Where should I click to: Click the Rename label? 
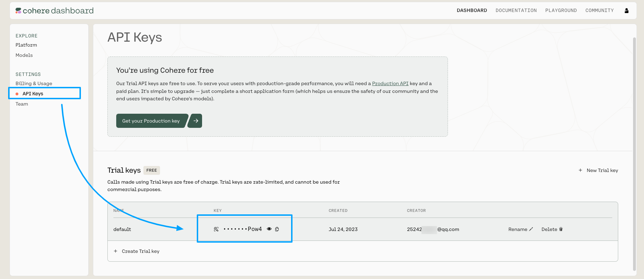point(518,229)
